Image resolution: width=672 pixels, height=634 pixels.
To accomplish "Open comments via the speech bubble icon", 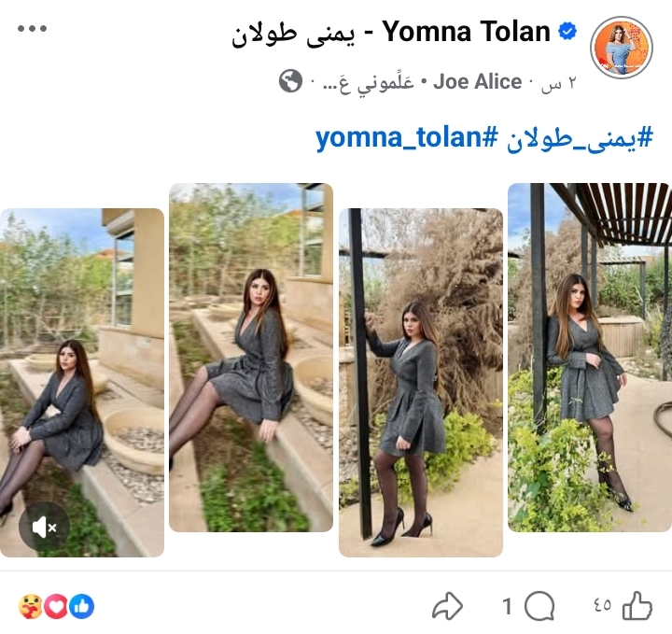I will [539, 606].
